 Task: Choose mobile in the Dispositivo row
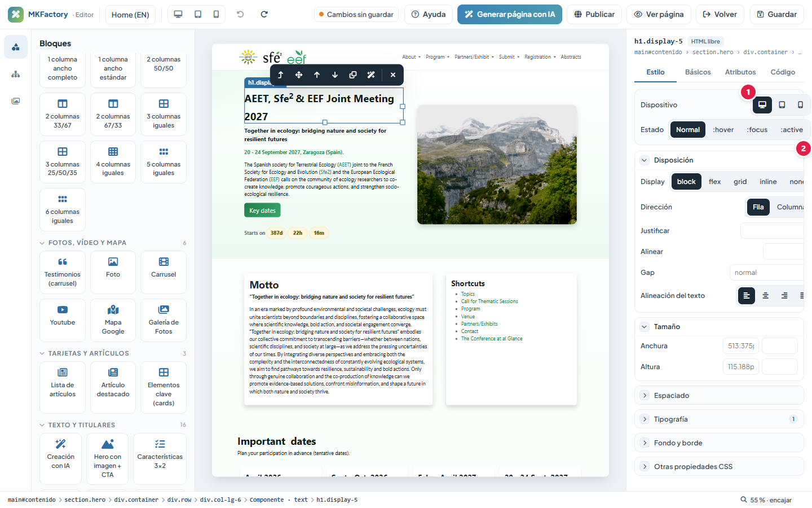click(x=800, y=104)
